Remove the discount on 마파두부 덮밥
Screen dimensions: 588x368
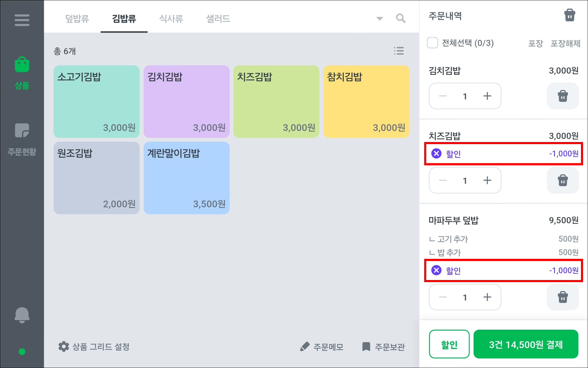[x=436, y=270]
